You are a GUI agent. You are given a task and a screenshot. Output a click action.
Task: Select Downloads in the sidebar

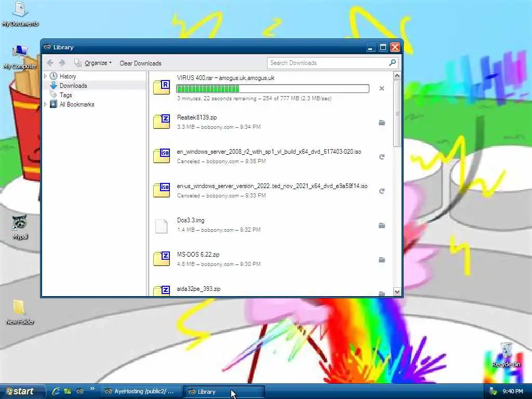pos(73,86)
